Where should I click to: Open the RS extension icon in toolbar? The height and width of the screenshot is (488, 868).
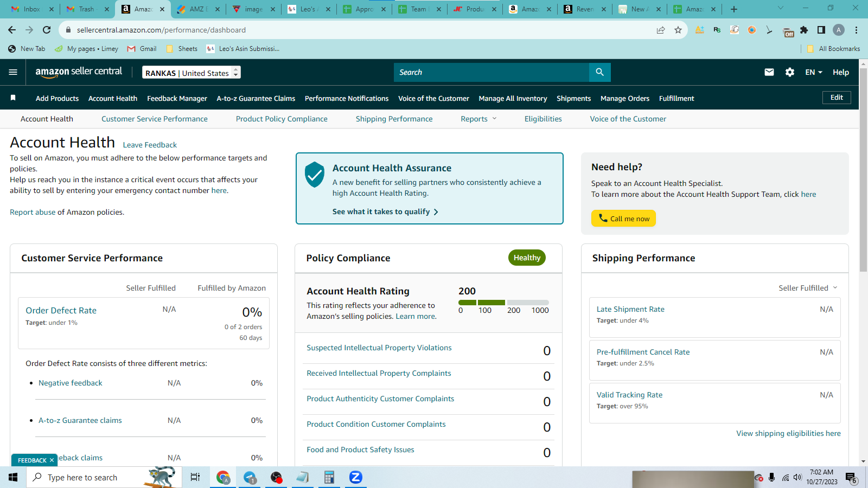(x=717, y=30)
